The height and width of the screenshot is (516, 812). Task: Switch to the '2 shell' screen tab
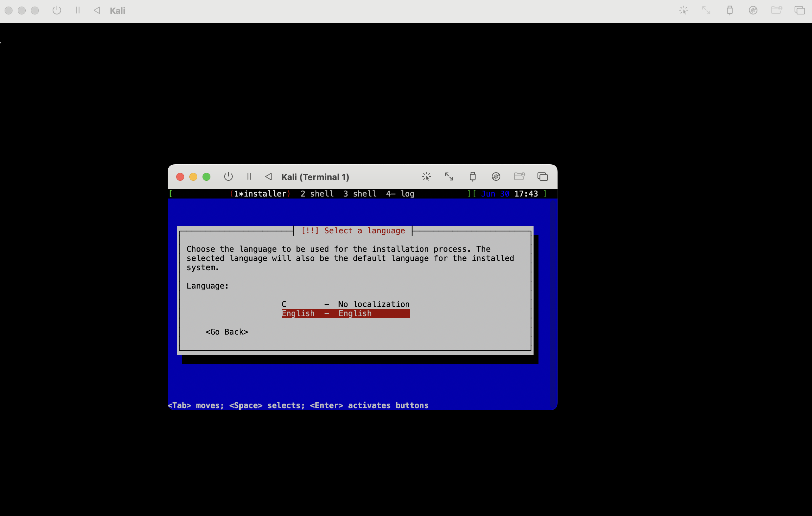(317, 194)
